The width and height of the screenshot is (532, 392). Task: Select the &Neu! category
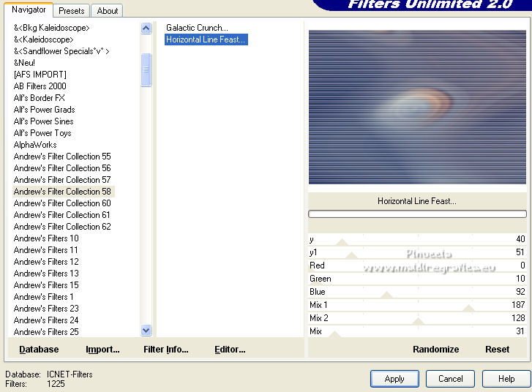pyautogui.click(x=24, y=63)
